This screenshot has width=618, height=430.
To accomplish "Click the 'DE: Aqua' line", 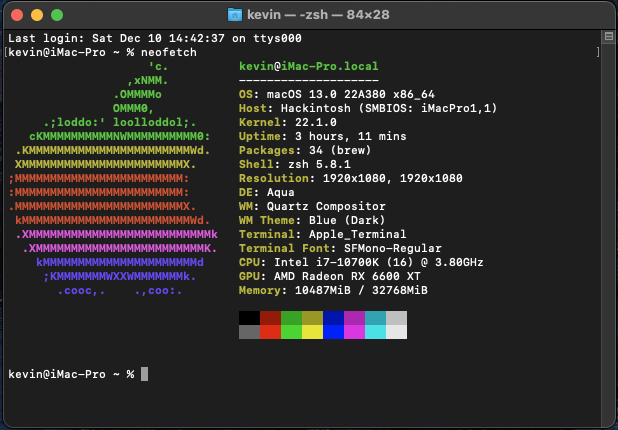I will click(266, 192).
